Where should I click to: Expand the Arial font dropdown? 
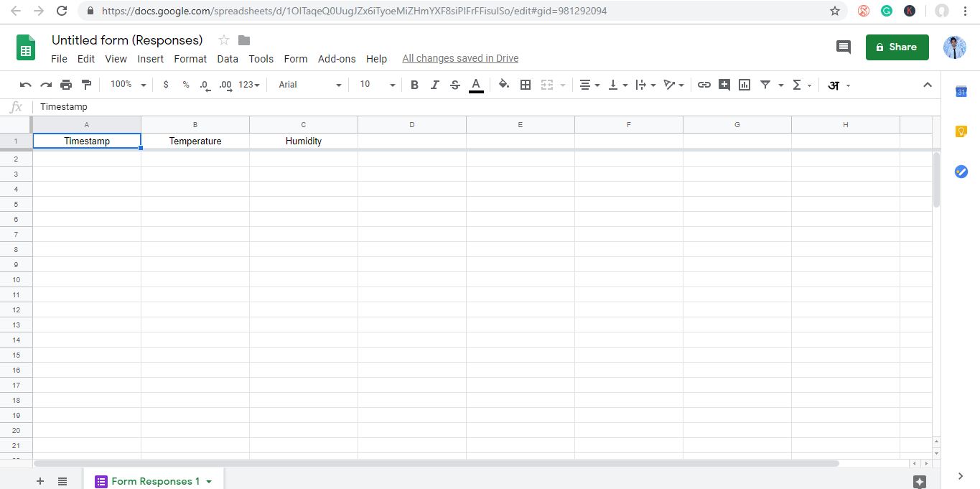click(310, 85)
